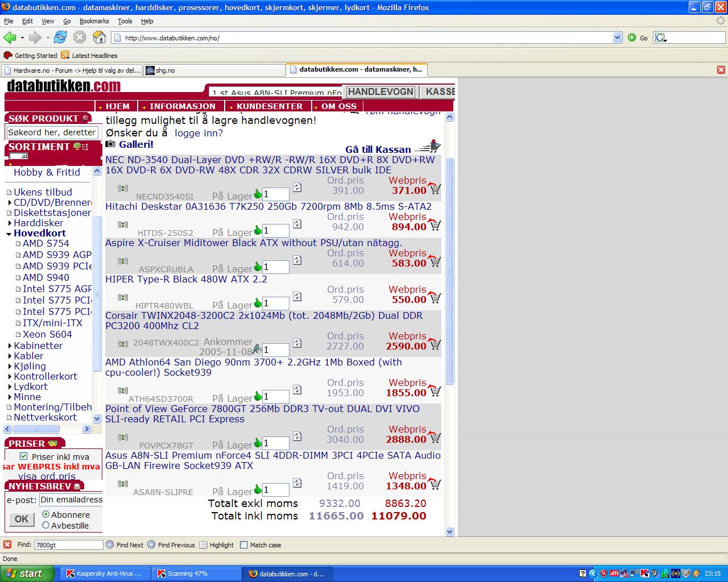Open the Scanning 47% taskbar item
This screenshot has height=582, width=728.
pyautogui.click(x=196, y=573)
